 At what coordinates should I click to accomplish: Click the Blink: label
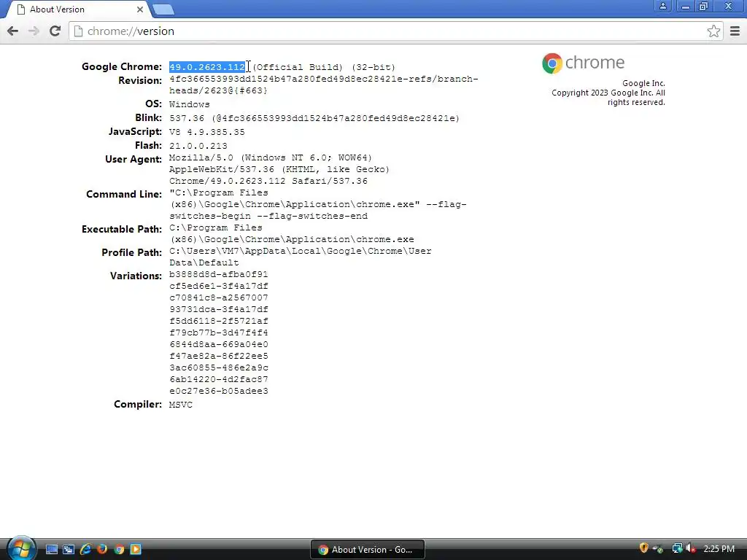(148, 117)
